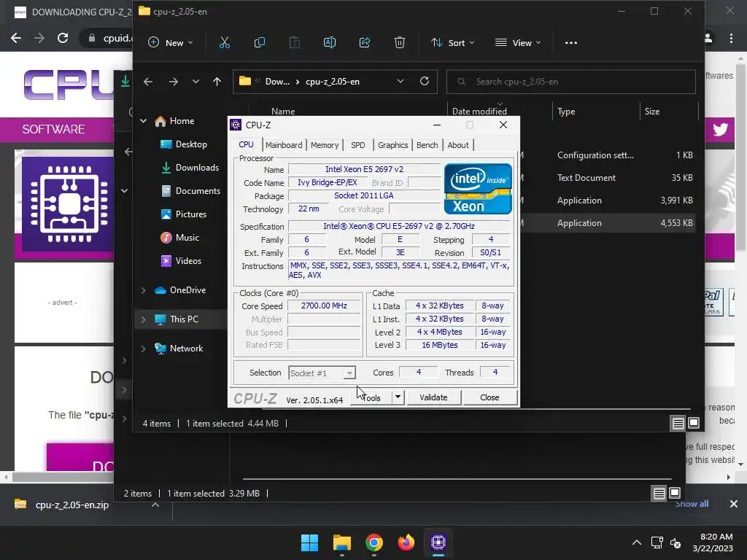Screen dimensions: 747x560
Task: Select Large icons view in Explorer status bar
Action: coord(694,423)
